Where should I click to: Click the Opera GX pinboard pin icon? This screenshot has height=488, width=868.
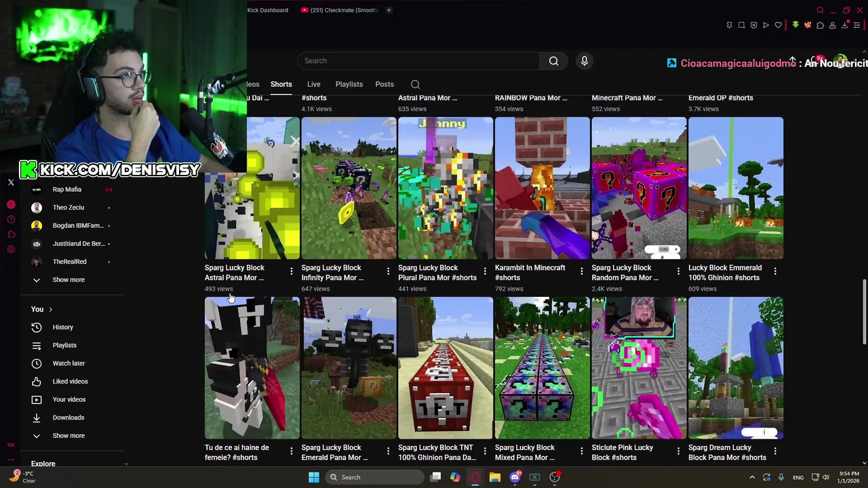(x=729, y=25)
